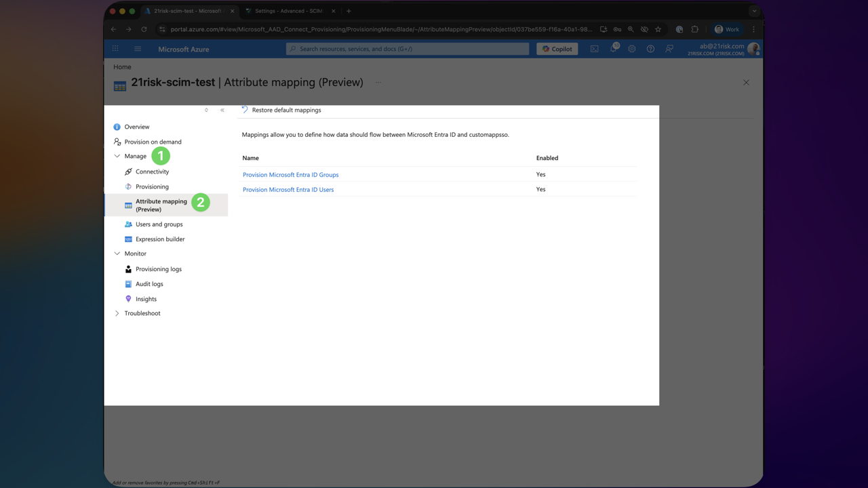
Task: Open Expression builder from the sidebar
Action: pyautogui.click(x=159, y=239)
